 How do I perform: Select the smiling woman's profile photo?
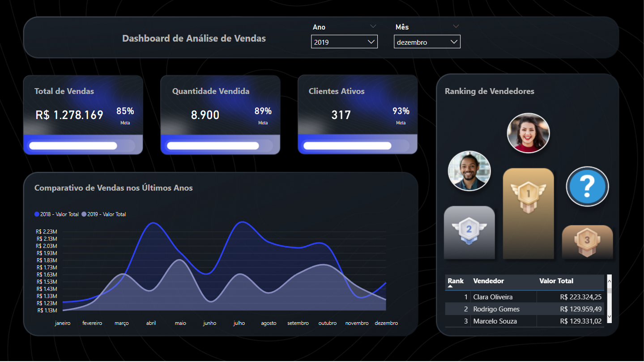tap(528, 134)
